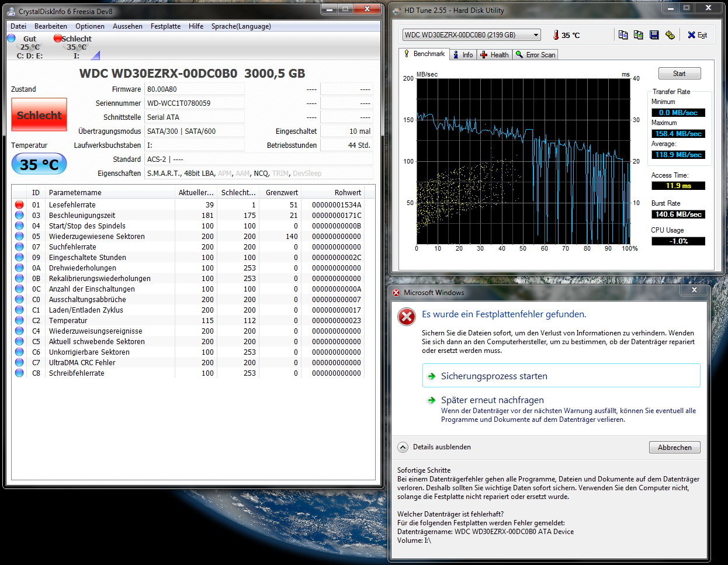Click the Parametername column header
Screen dimensions: 728x565
click(110, 193)
